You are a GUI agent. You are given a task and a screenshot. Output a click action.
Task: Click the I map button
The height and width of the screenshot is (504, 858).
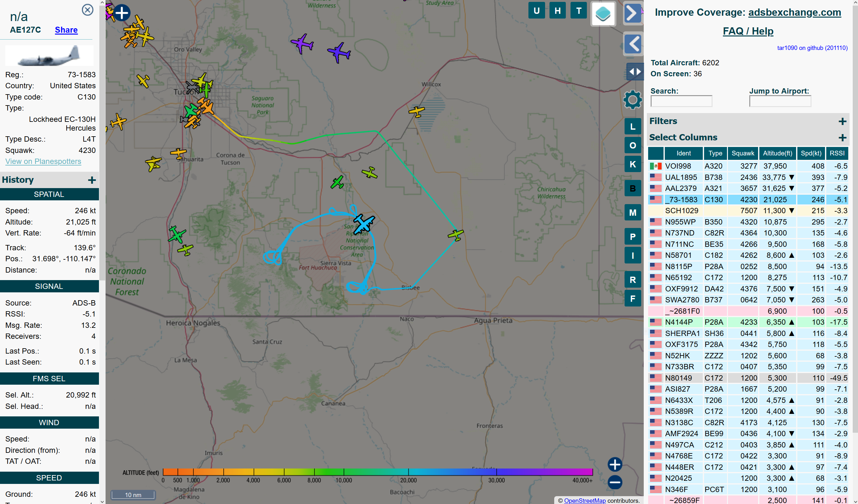(x=633, y=256)
